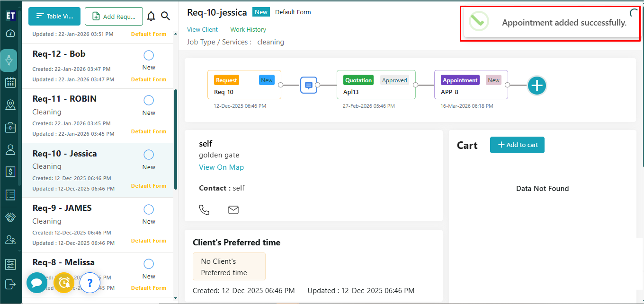
Task: Open the View Client link
Action: click(202, 29)
